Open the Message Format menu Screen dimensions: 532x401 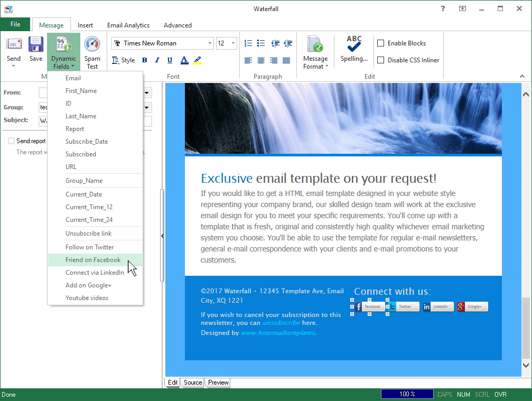tap(315, 52)
